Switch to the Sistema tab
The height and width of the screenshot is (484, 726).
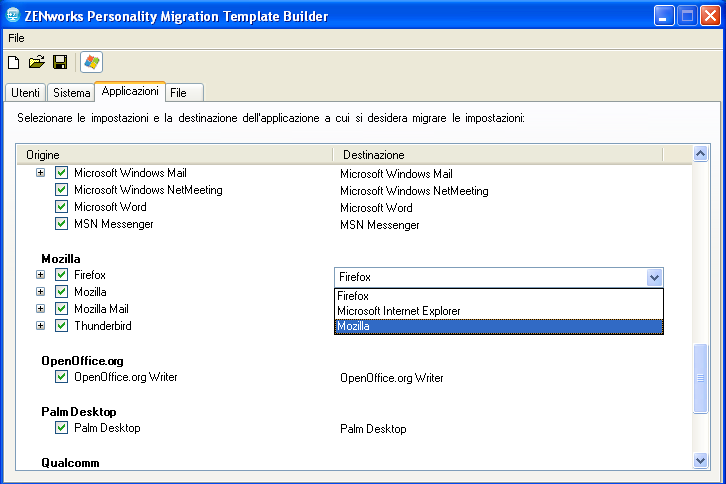[x=71, y=93]
